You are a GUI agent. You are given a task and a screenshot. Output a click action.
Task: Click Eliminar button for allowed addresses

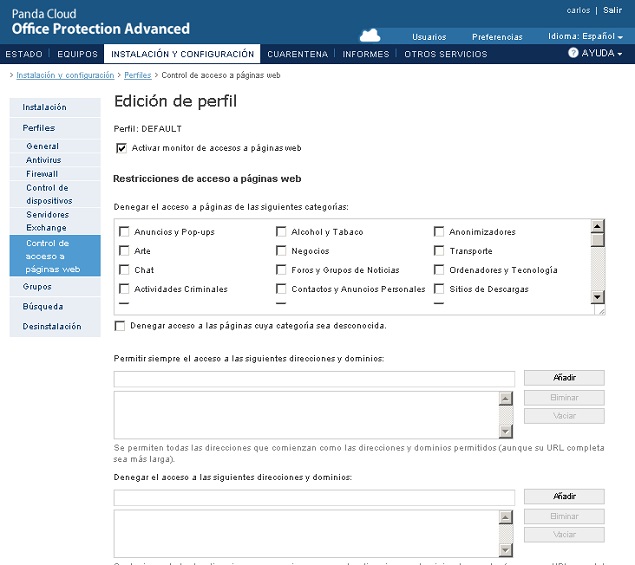(x=564, y=398)
